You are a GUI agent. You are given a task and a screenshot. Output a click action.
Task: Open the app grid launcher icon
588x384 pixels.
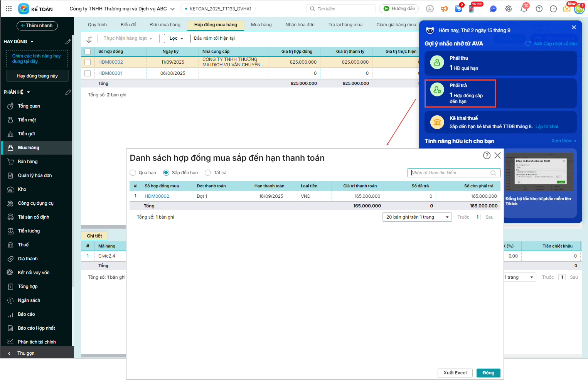point(9,8)
